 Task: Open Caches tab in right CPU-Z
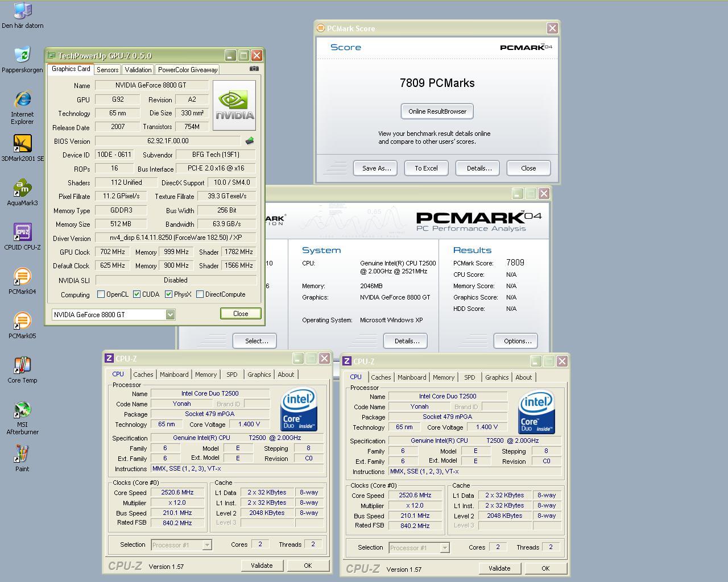tap(381, 377)
